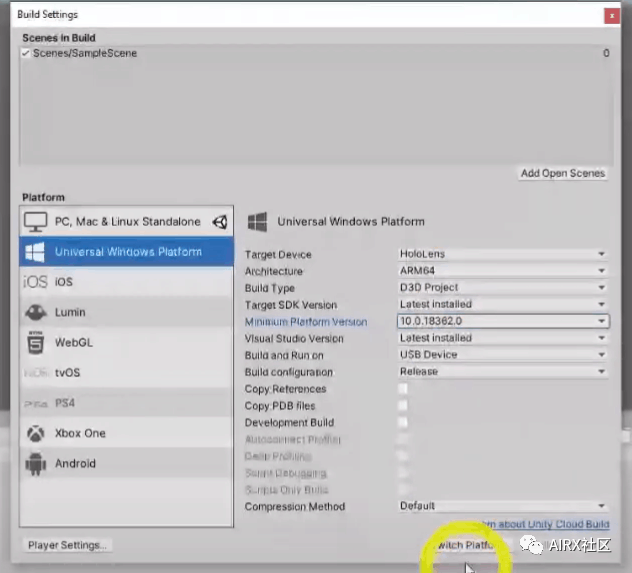The width and height of the screenshot is (632, 573).
Task: Click the tvOS label text
Action: click(x=67, y=373)
